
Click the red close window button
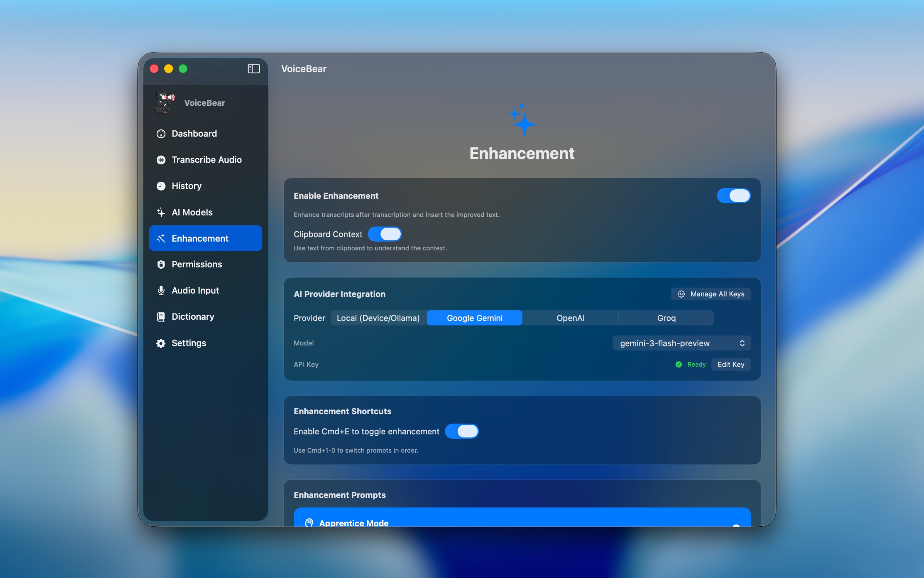coord(154,69)
